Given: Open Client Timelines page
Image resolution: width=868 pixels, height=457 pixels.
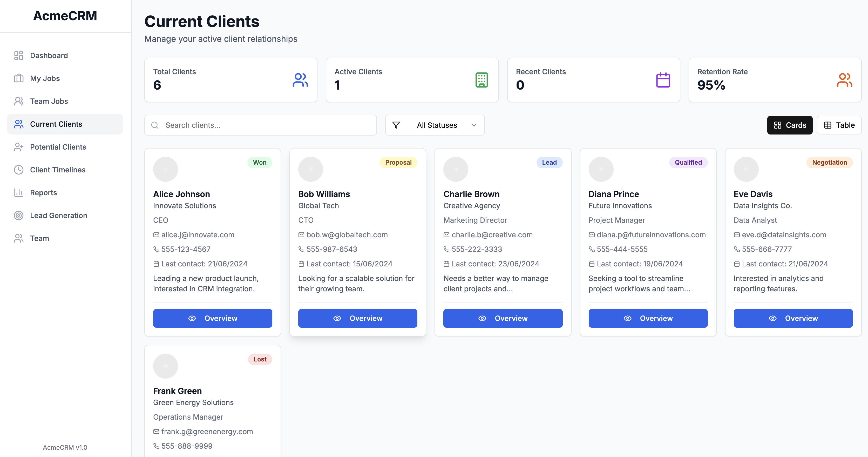Looking at the screenshot, I should (x=65, y=170).
